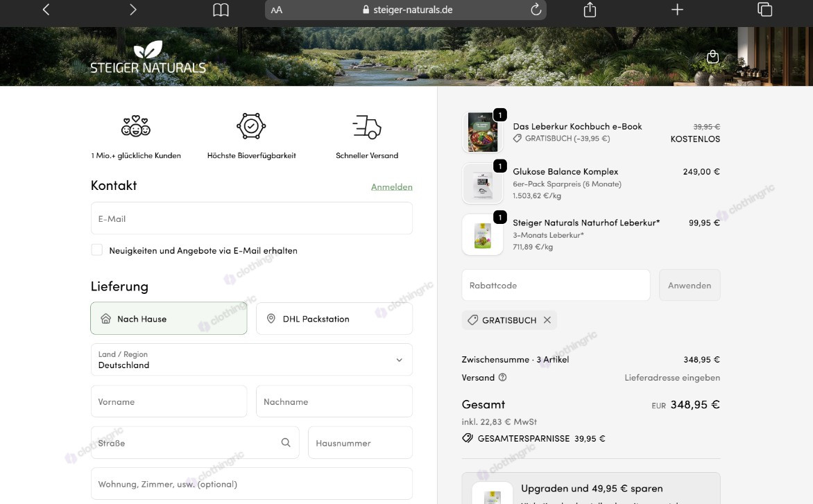Focus the Vorname field
813x504 pixels.
point(169,401)
